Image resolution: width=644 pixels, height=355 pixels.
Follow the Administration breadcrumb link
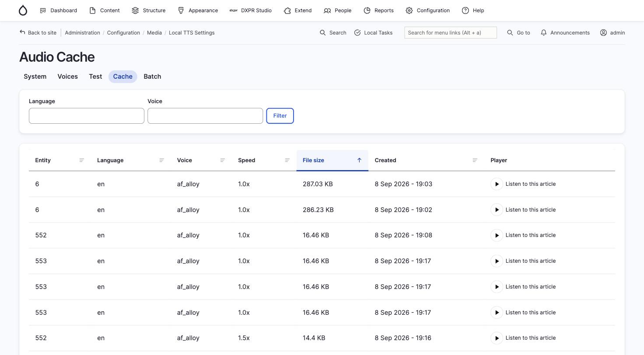pyautogui.click(x=82, y=33)
